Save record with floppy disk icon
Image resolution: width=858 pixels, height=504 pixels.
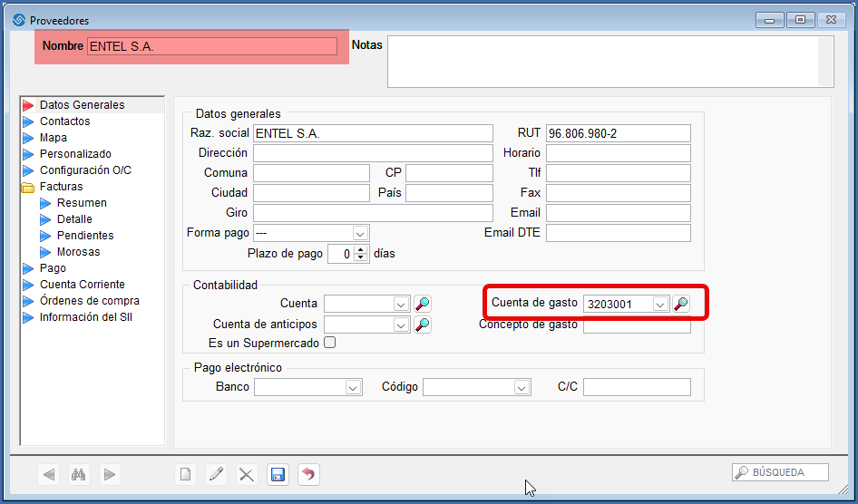278,474
